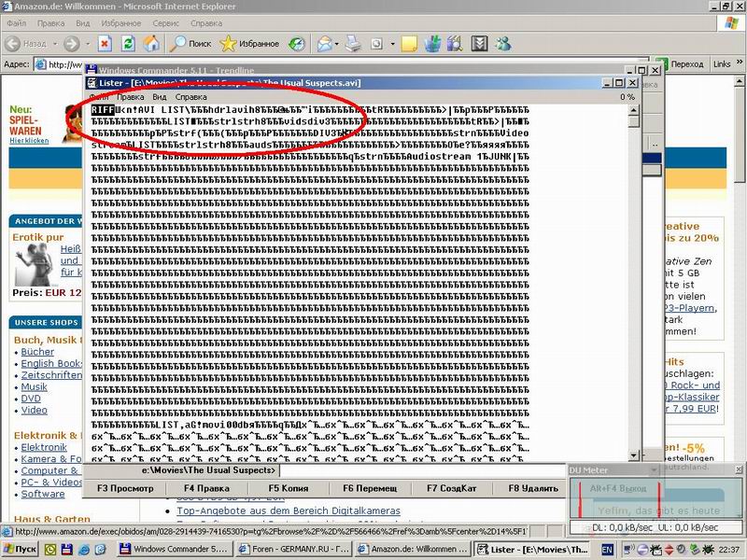This screenshot has height=560, width=747.
Task: Open the Справка menu in Lister window
Action: [x=191, y=97]
